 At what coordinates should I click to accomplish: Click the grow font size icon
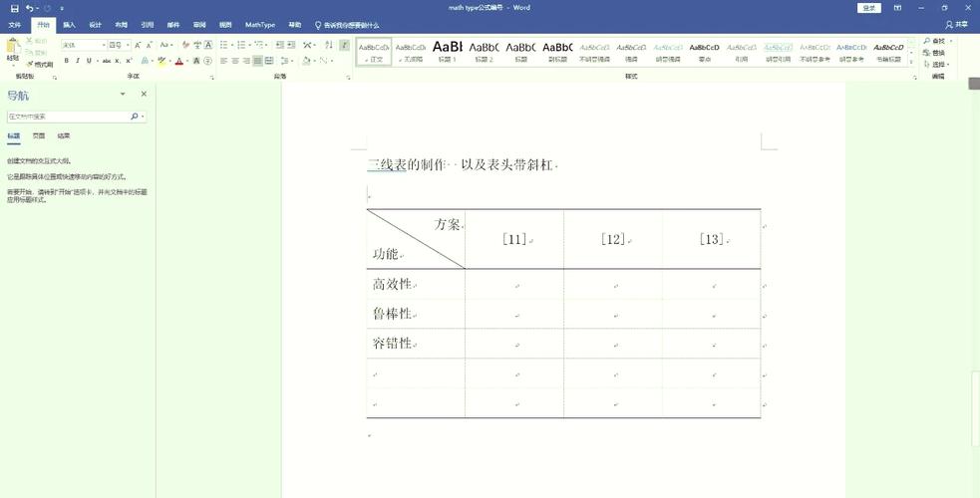click(139, 45)
